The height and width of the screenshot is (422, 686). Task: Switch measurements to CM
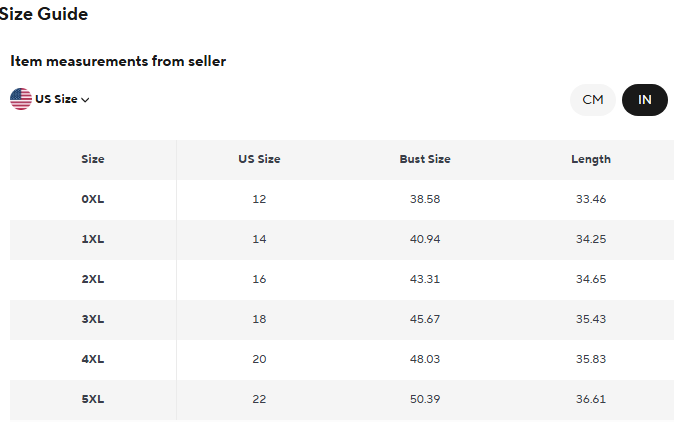(x=593, y=100)
